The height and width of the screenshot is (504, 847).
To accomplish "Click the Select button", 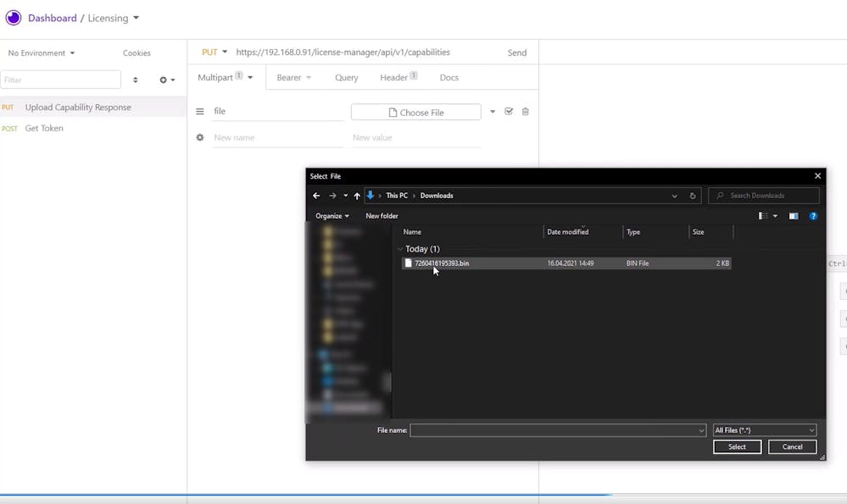I will (737, 446).
